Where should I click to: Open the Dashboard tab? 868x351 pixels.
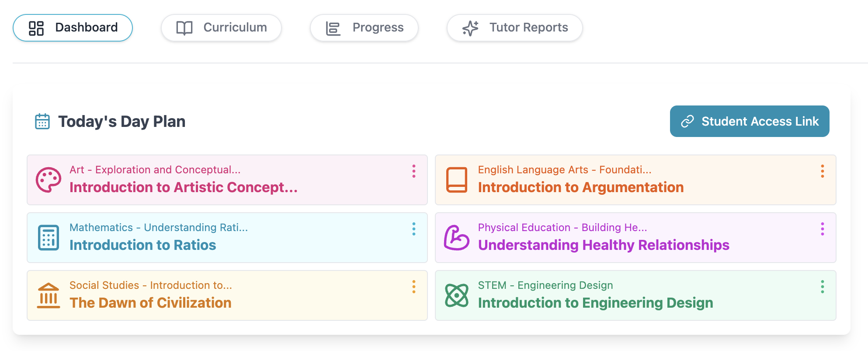pos(73,28)
